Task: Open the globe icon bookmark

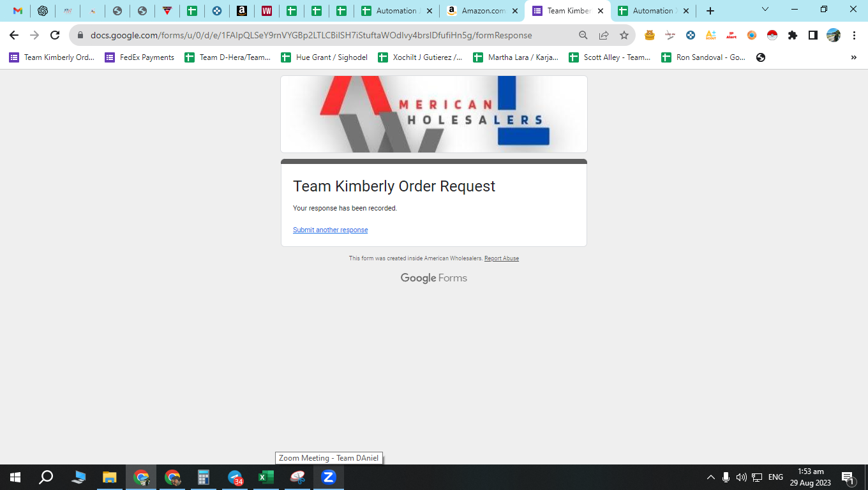Action: (761, 57)
